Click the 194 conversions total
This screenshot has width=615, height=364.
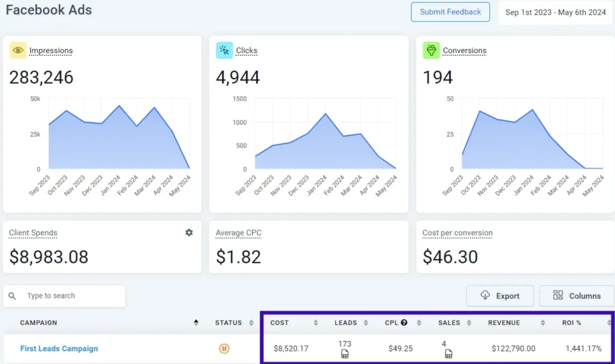(x=438, y=77)
